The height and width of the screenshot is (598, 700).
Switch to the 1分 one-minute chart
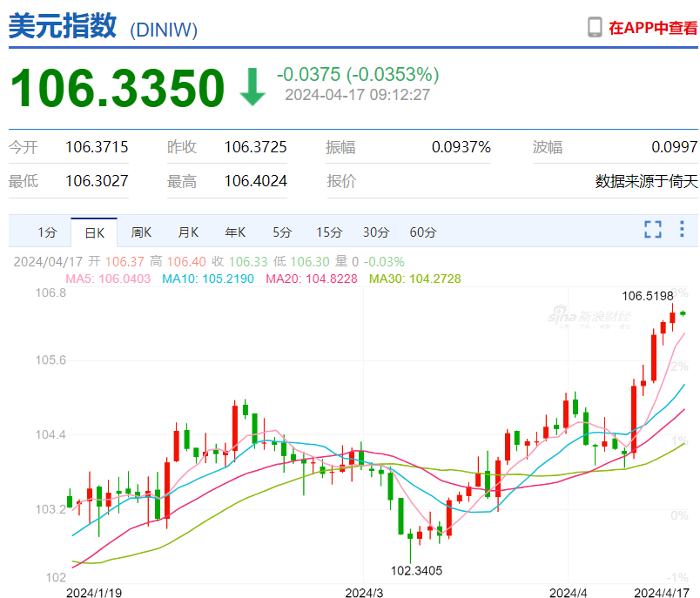[46, 232]
